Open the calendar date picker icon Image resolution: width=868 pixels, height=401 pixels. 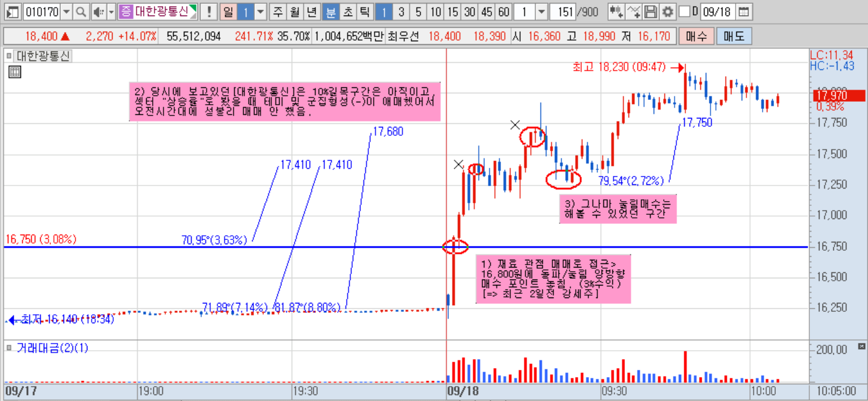(x=743, y=11)
